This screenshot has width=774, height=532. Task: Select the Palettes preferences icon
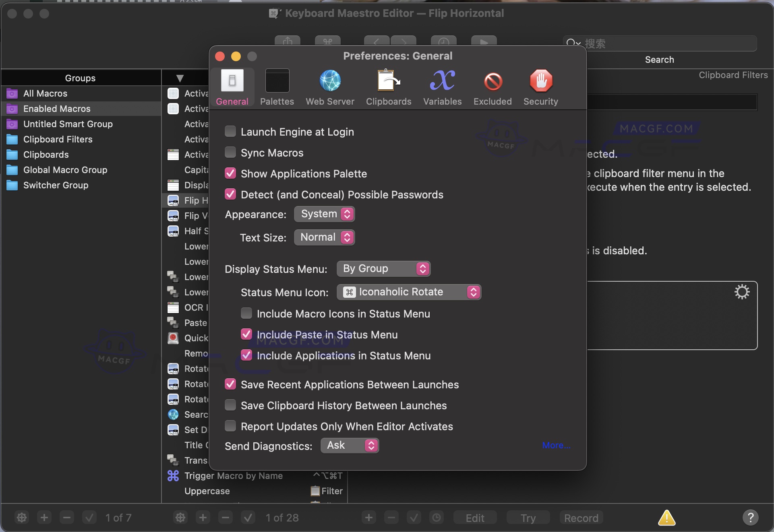tap(277, 87)
